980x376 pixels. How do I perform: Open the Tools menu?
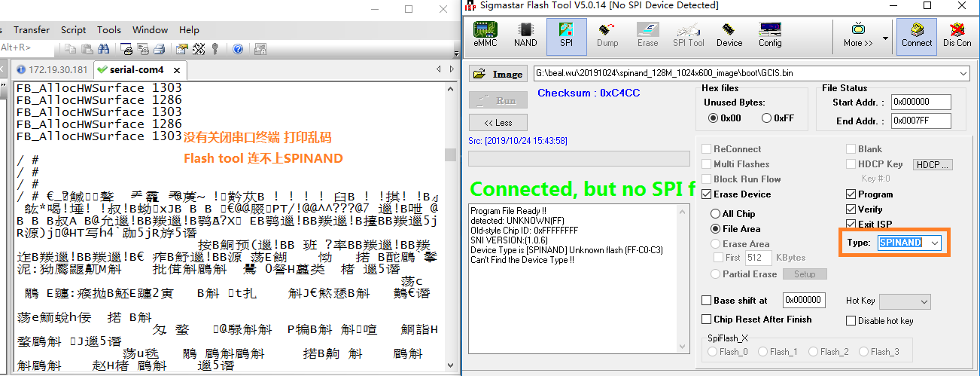pyautogui.click(x=108, y=30)
